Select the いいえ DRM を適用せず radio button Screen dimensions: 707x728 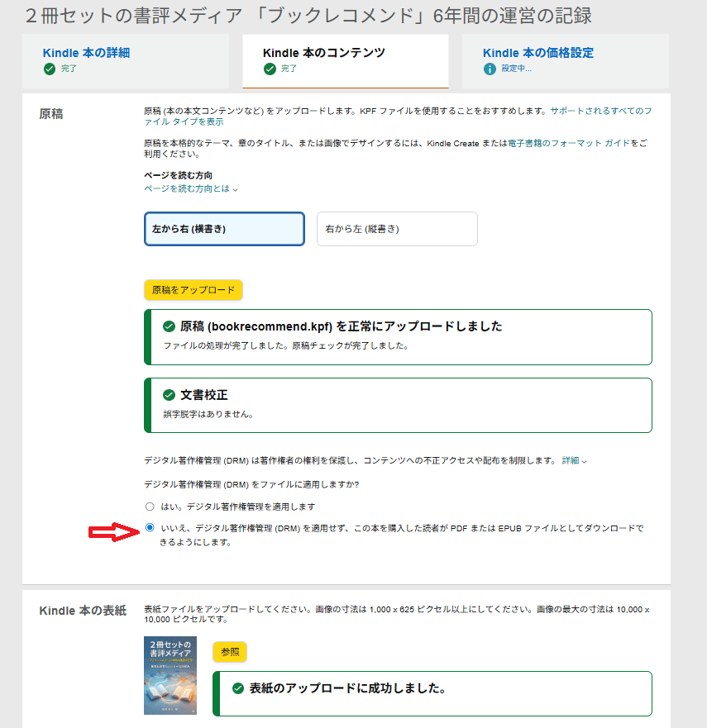click(x=150, y=527)
